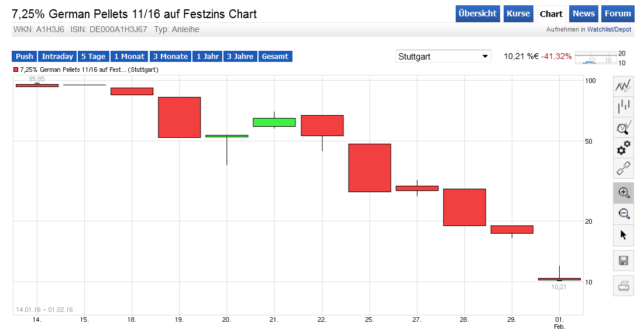Activate the zoom out magnifier tool
644x330 pixels.
click(623, 214)
